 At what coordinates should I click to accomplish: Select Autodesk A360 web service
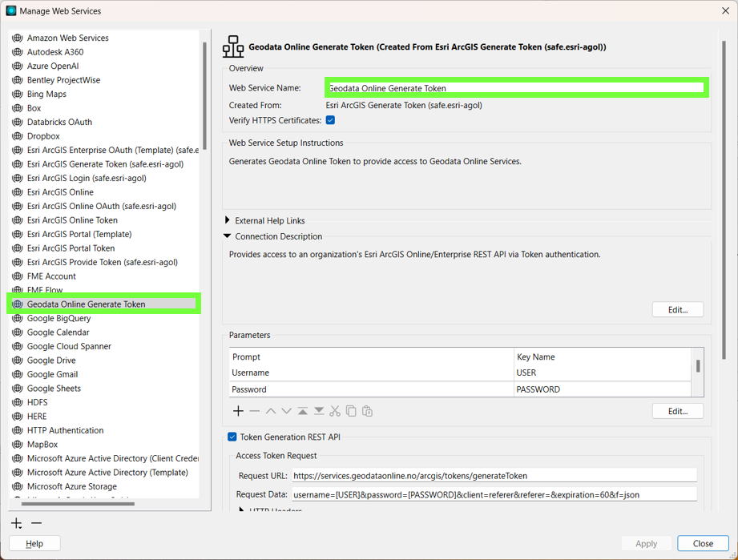(55, 52)
